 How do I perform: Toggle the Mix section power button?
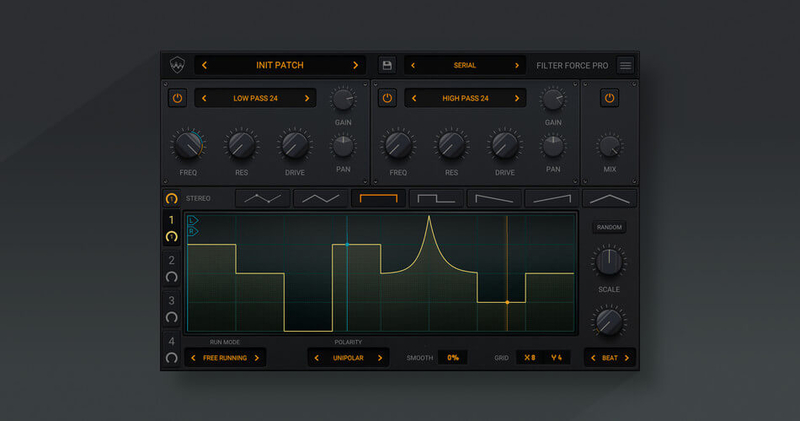(609, 98)
